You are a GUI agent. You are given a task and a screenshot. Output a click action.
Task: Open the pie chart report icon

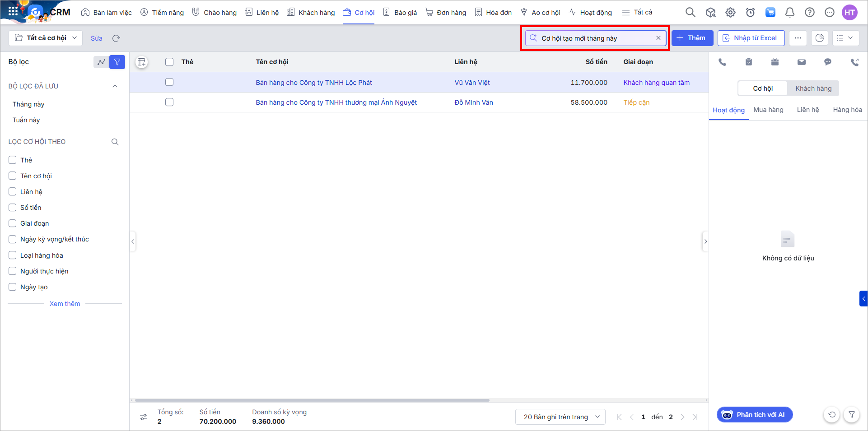pos(819,38)
